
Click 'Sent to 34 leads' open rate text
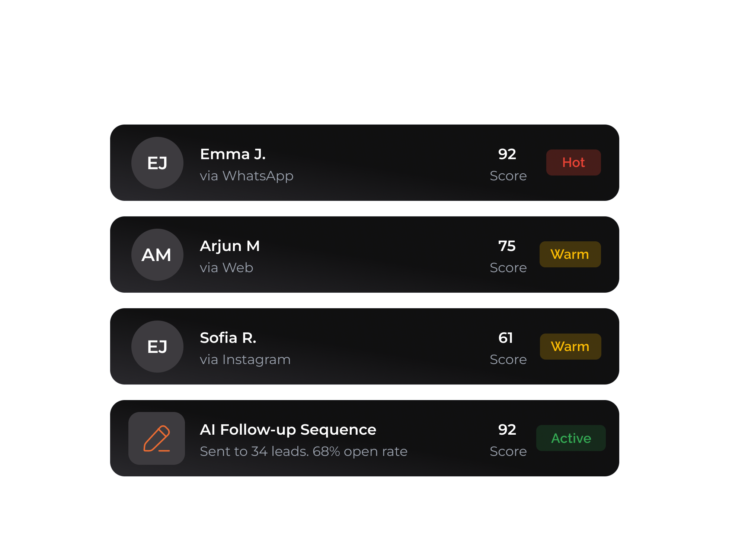(x=303, y=451)
